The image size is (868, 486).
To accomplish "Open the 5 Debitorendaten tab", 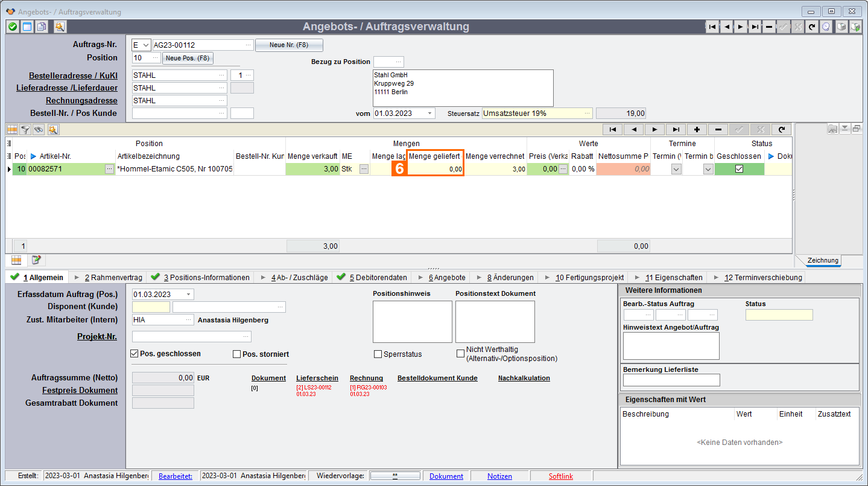I will click(372, 277).
